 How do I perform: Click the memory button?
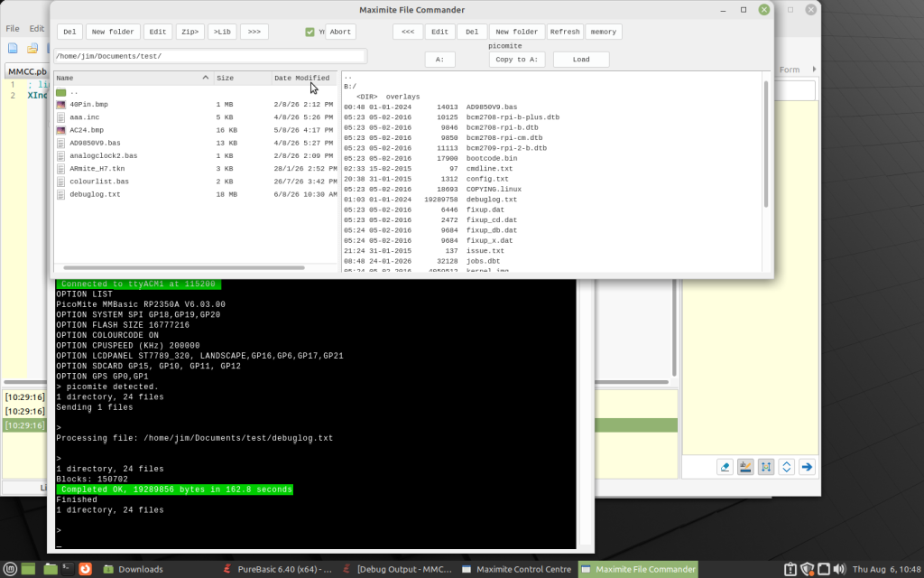604,32
